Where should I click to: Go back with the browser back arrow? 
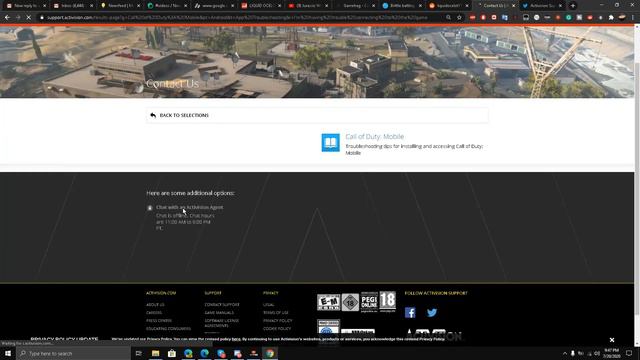click(x=7, y=18)
